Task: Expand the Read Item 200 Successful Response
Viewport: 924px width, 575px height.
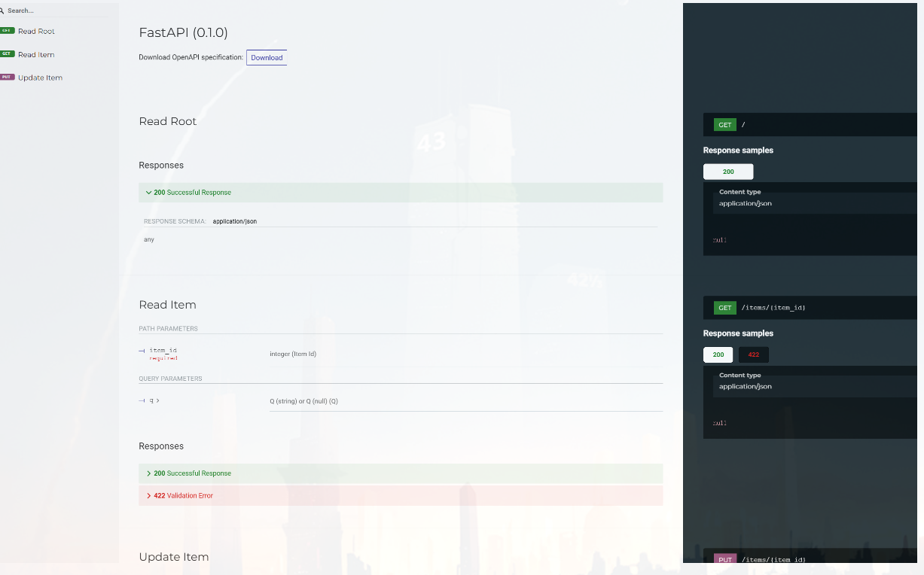Action: pos(401,473)
